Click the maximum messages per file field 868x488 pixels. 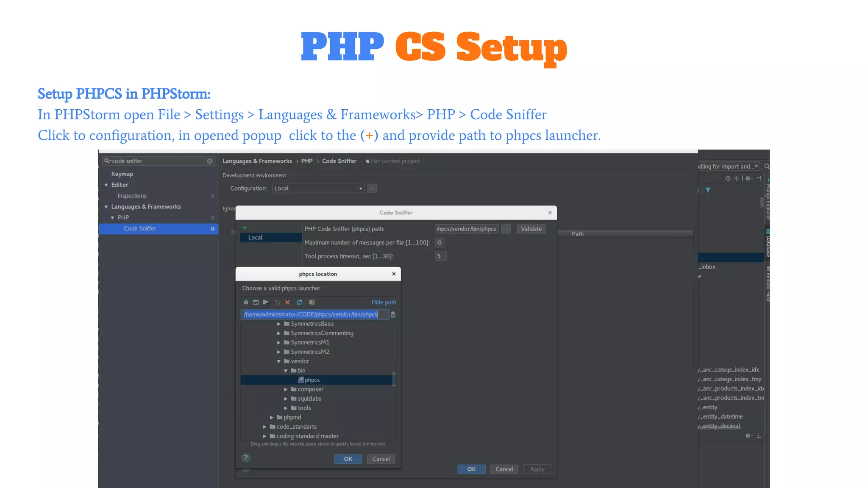tap(440, 243)
